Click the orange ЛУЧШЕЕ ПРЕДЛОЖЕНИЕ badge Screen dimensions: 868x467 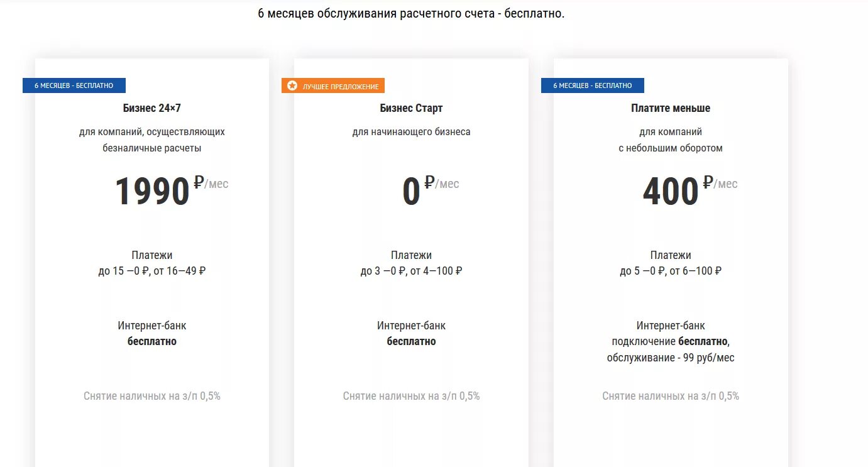click(x=333, y=85)
